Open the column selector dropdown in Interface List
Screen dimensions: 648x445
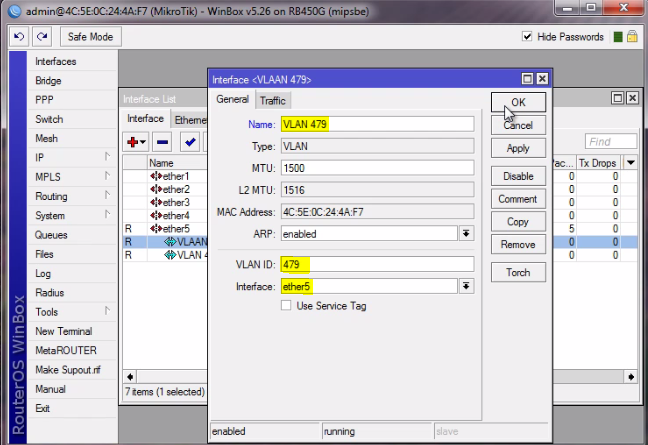[631, 163]
